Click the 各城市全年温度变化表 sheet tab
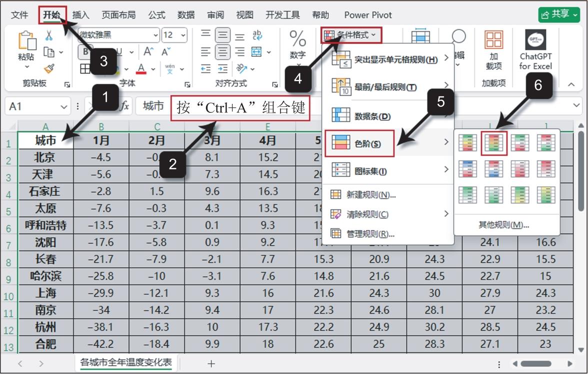The image size is (588, 374). click(126, 363)
